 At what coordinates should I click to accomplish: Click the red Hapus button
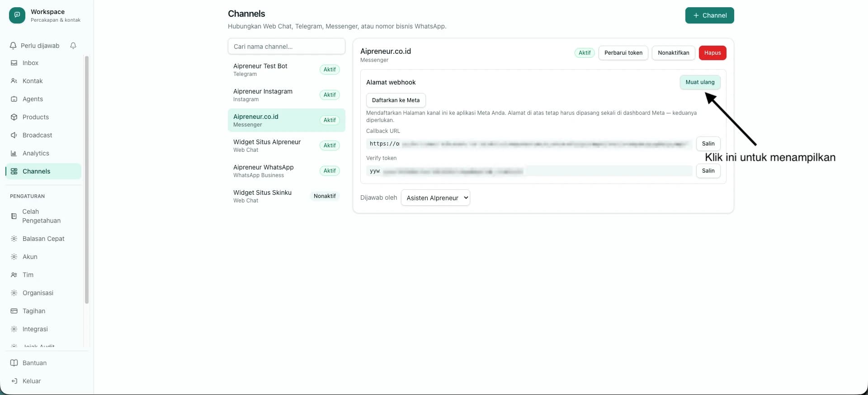pos(712,53)
